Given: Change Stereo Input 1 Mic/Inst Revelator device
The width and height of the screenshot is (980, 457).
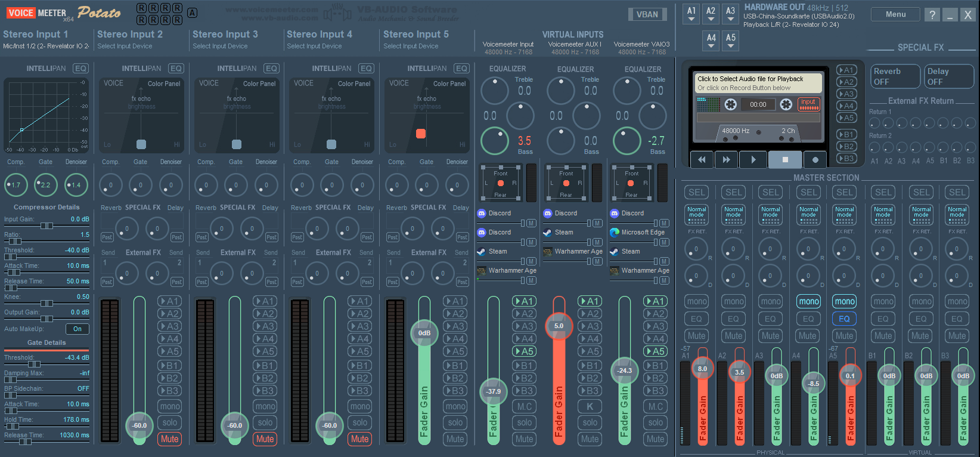Looking at the screenshot, I should (x=46, y=46).
